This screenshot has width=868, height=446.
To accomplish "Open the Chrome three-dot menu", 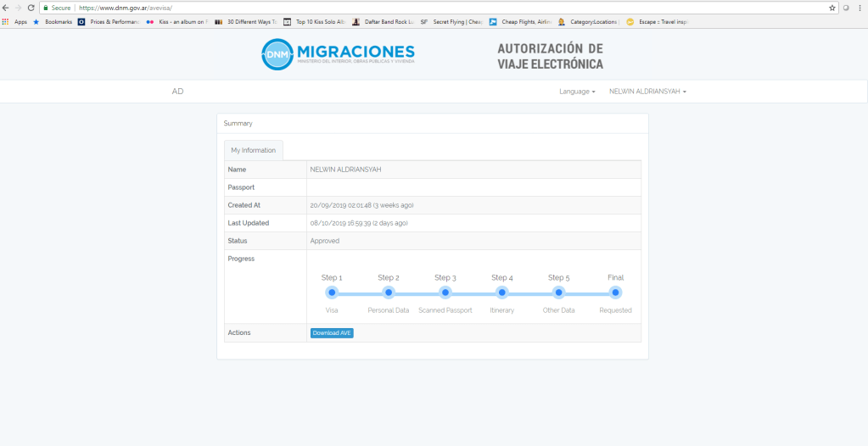I will click(860, 8).
